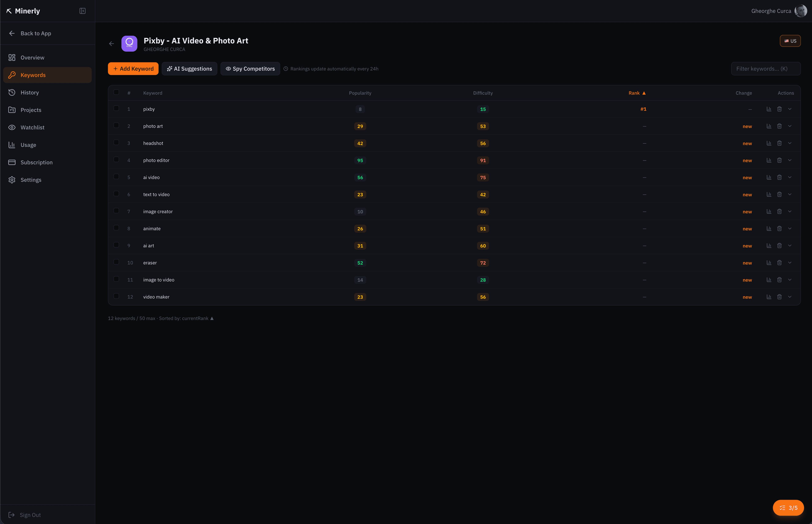Image resolution: width=812 pixels, height=524 pixels.
Task: Launch Spy Competitors
Action: coord(250,69)
